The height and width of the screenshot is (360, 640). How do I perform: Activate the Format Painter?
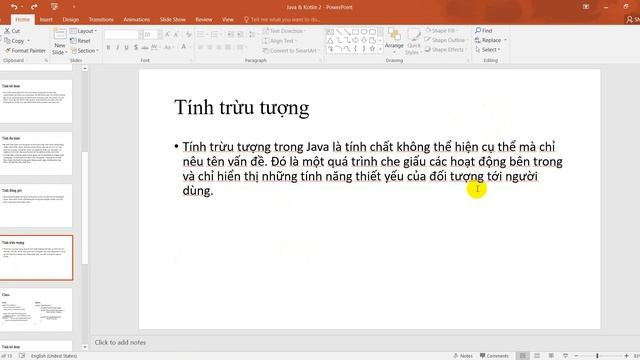(x=25, y=51)
